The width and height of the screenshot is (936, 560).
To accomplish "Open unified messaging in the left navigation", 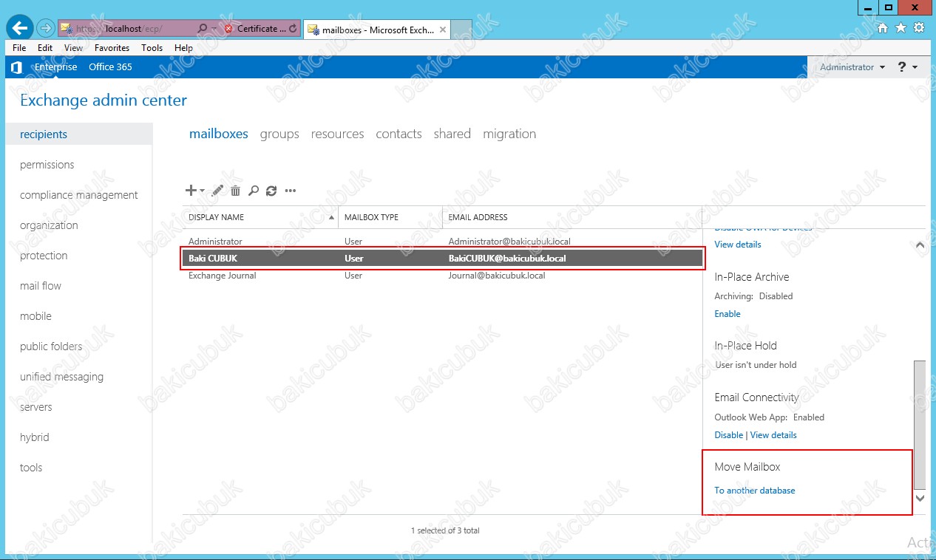I will [61, 377].
